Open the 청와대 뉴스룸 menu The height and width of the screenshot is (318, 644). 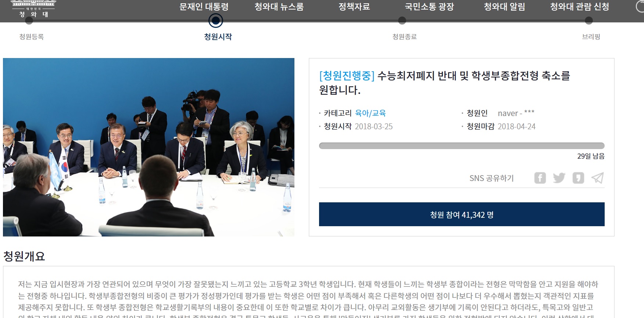point(279,7)
